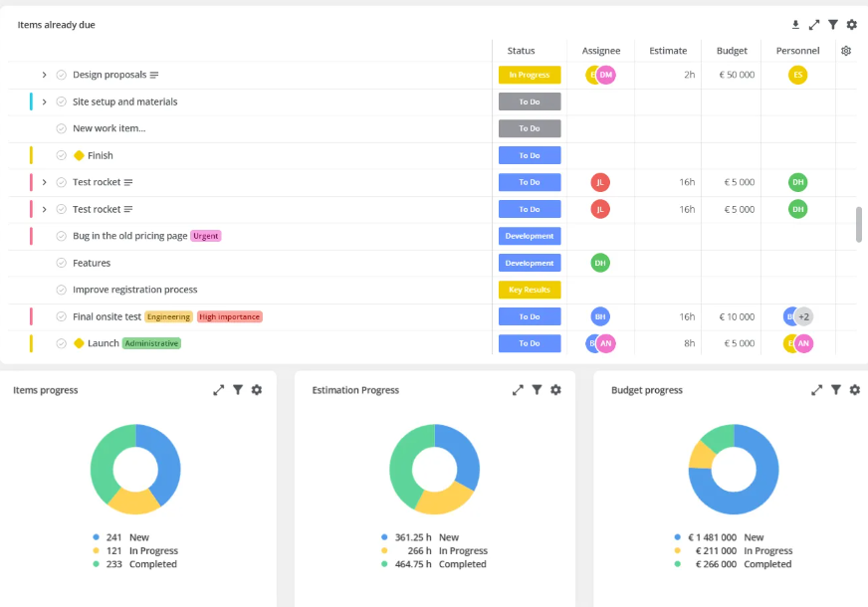Click the +2 personnel badge on Final onsite test
868x607 pixels.
coord(803,316)
